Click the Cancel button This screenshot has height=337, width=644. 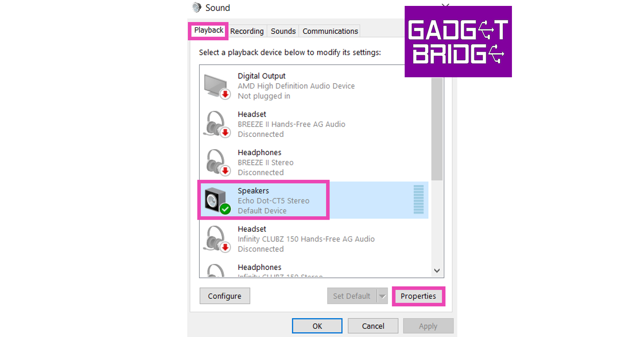pyautogui.click(x=373, y=326)
